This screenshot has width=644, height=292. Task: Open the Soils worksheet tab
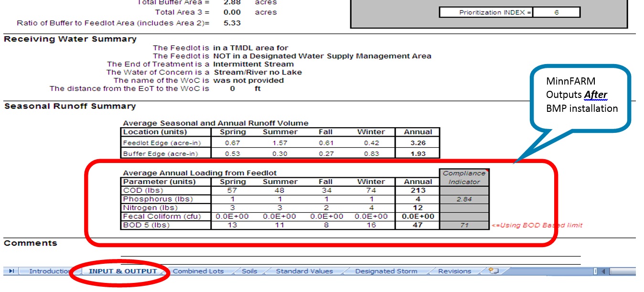coord(249,271)
